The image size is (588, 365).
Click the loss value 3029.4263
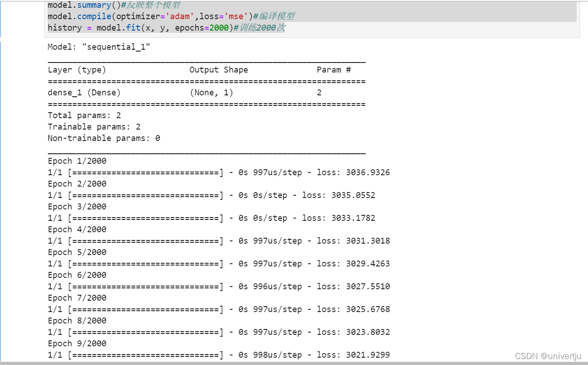point(368,264)
